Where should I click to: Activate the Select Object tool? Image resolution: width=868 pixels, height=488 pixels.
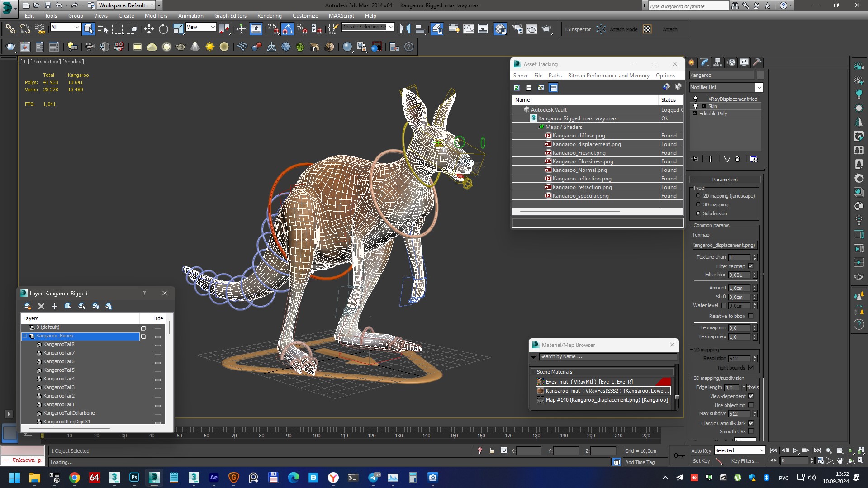click(x=88, y=29)
